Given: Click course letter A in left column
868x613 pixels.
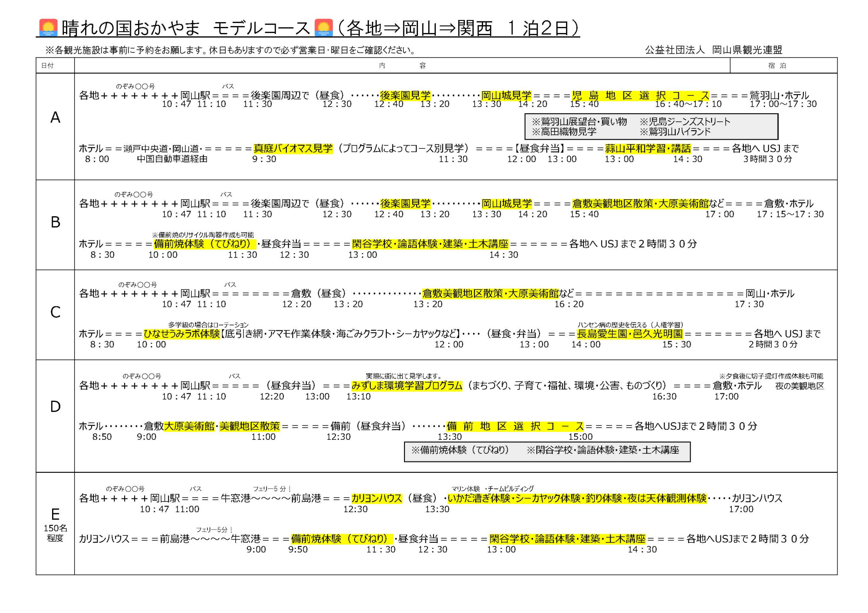Looking at the screenshot, I should 55,118.
